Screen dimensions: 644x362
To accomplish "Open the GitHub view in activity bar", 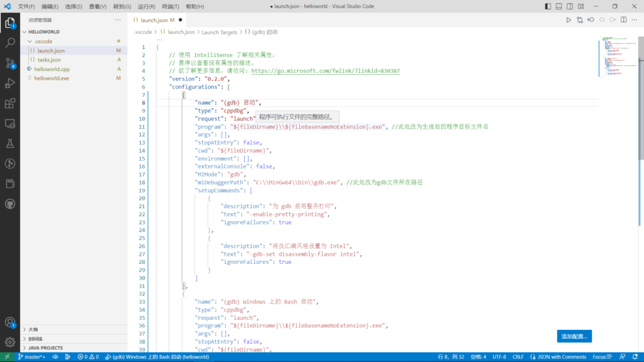I will click(10, 204).
